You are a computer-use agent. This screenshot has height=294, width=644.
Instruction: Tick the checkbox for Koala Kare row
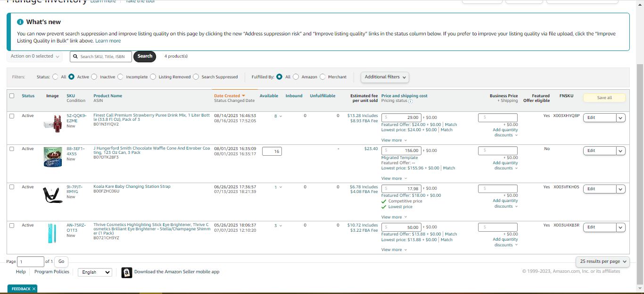click(12, 187)
